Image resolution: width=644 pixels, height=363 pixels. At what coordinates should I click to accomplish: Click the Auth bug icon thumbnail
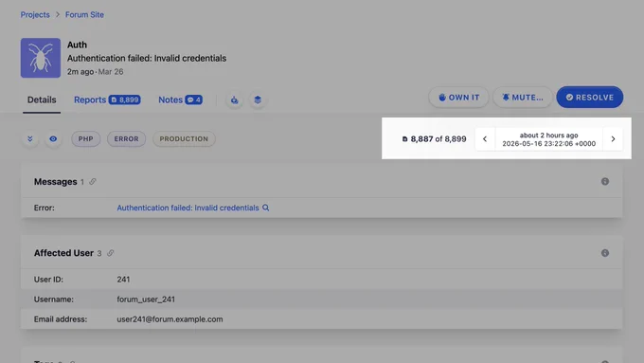pyautogui.click(x=41, y=58)
